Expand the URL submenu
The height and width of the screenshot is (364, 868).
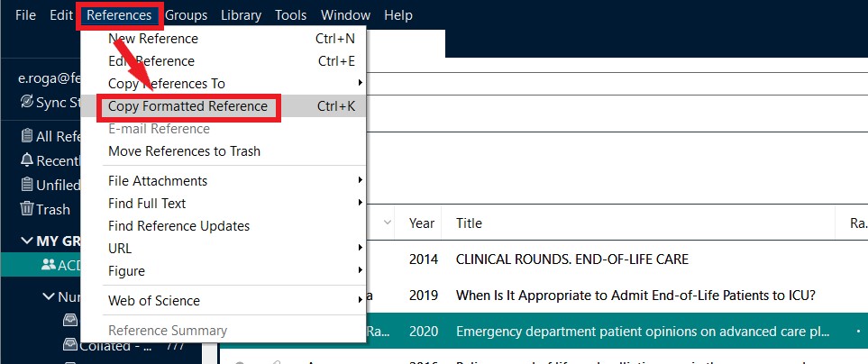point(224,249)
